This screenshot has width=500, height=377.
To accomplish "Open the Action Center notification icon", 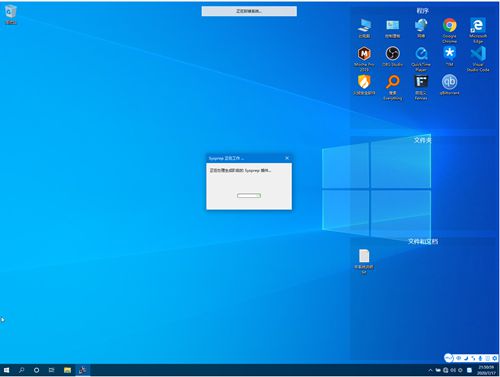I will click(469, 370).
